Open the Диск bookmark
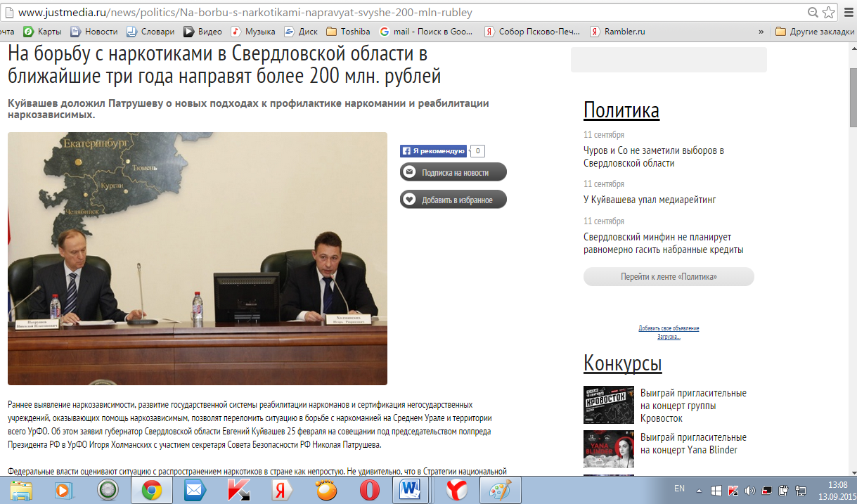Image resolution: width=857 pixels, height=504 pixels. (x=301, y=32)
